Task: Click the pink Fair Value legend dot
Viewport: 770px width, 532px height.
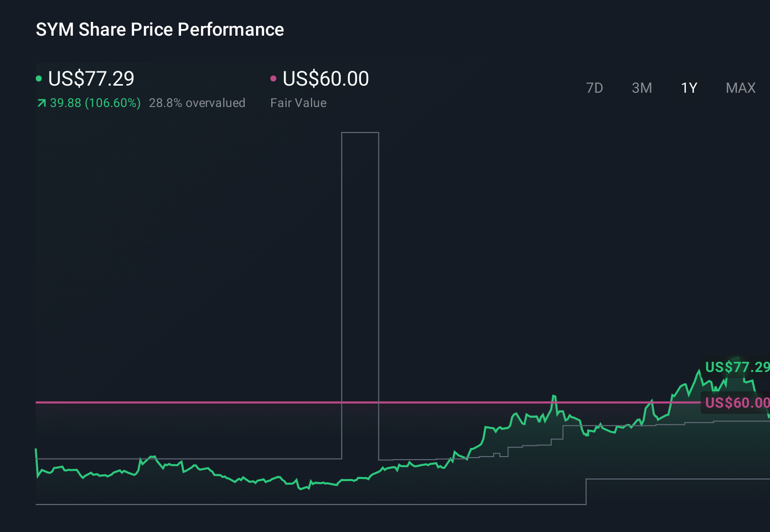Action: [x=274, y=78]
